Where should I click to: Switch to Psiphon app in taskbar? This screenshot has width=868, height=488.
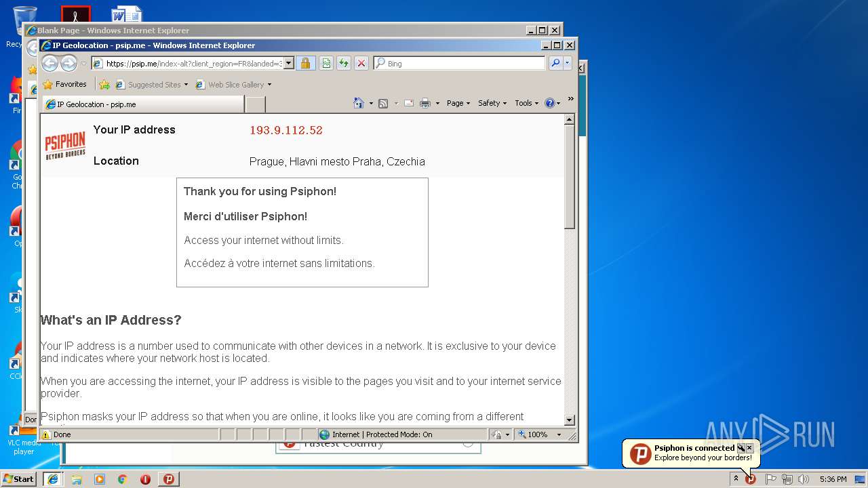point(169,479)
